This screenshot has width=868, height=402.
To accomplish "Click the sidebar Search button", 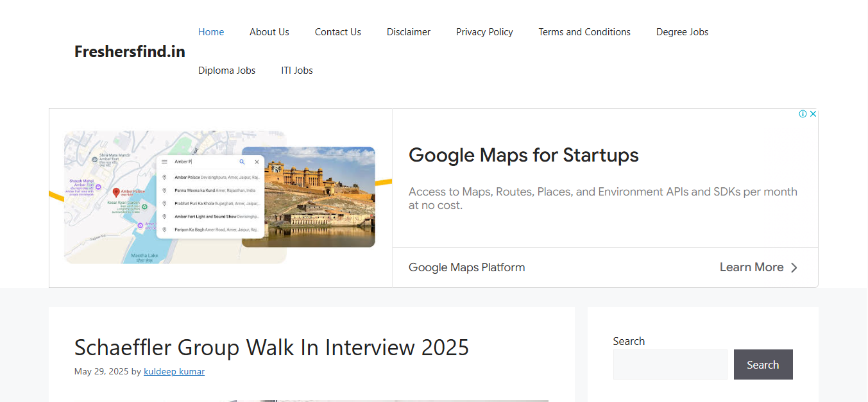I will [763, 365].
